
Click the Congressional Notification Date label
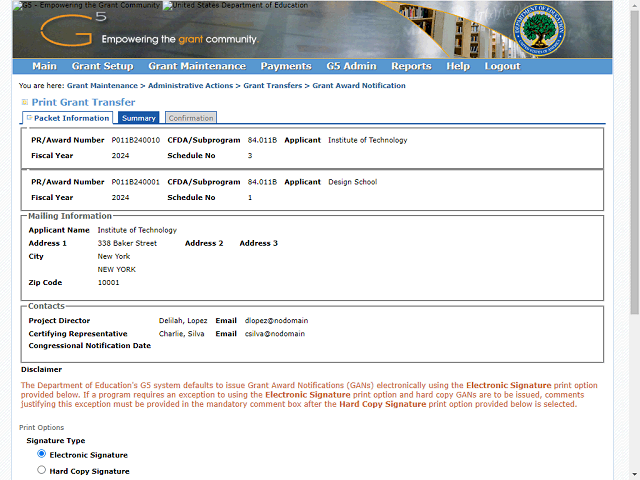click(90, 346)
